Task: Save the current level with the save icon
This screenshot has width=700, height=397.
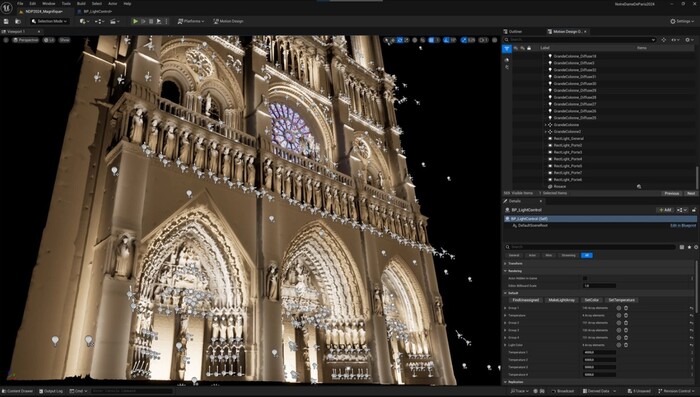Action: coord(6,21)
